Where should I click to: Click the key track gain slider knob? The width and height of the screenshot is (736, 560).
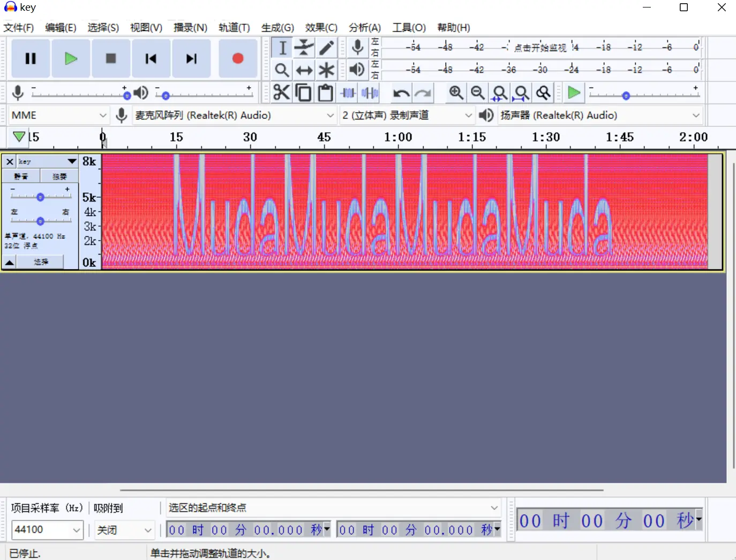(40, 197)
